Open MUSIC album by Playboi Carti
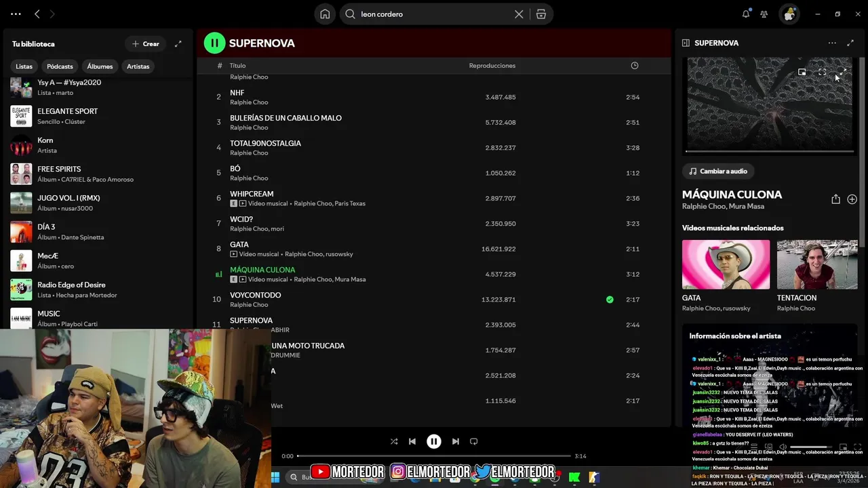The width and height of the screenshot is (868, 488). pyautogui.click(x=98, y=319)
